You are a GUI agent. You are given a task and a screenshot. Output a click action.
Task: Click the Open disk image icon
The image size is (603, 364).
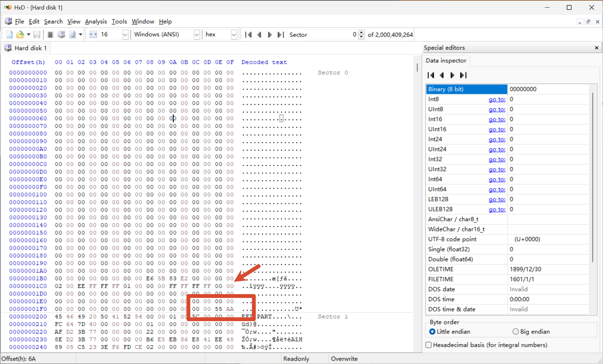(x=72, y=35)
